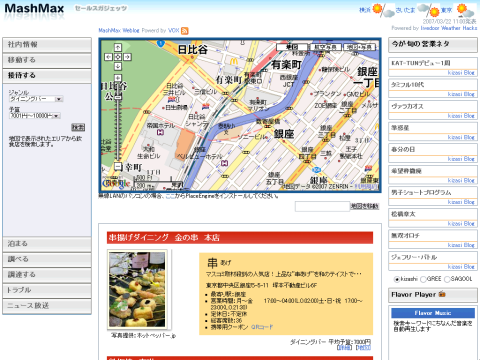Click the map address input field
This screenshot has height=360, width=480.
pos(322,206)
